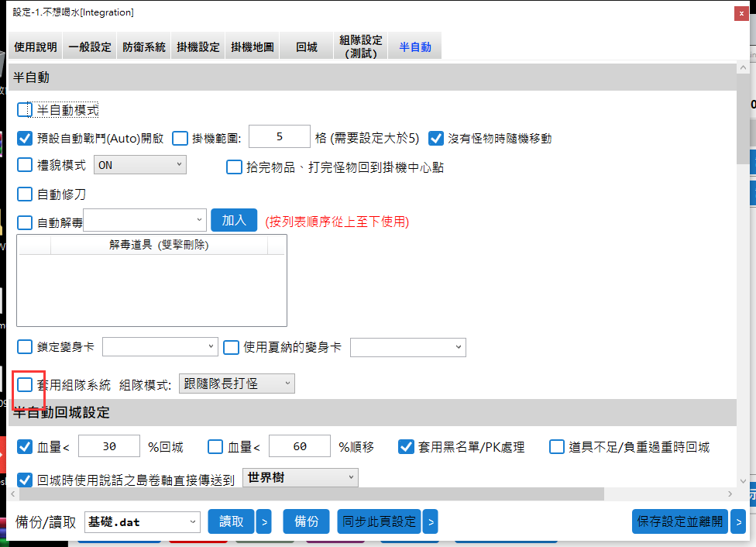Click the horizontal scrollbar thumb
The width and height of the screenshot is (756, 547).
click(x=311, y=494)
